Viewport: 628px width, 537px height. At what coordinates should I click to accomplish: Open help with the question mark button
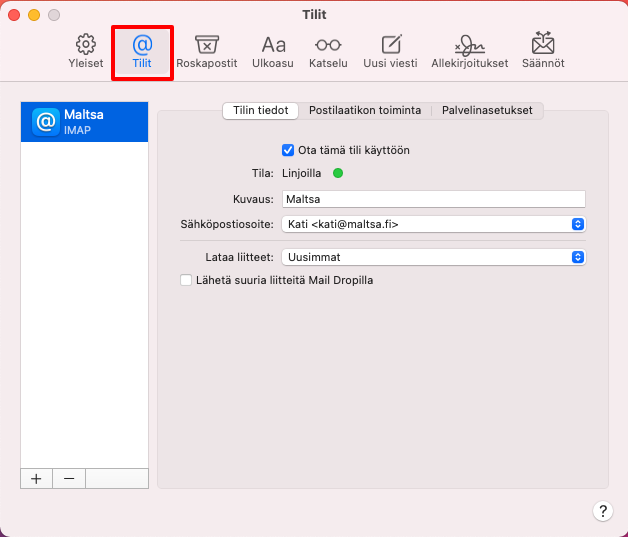pyautogui.click(x=602, y=511)
